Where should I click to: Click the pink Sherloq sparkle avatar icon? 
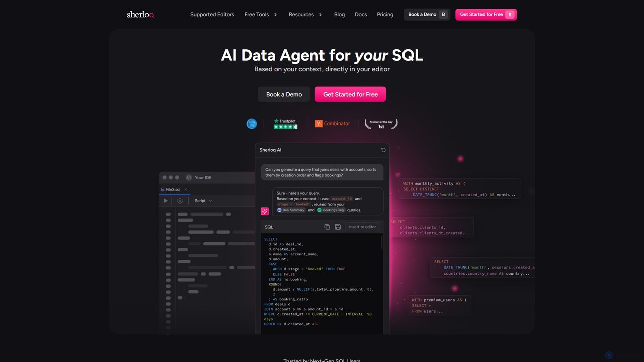(265, 211)
